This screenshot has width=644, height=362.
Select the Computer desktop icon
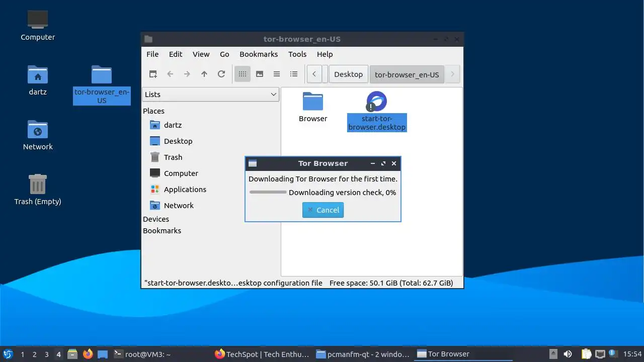38,25
